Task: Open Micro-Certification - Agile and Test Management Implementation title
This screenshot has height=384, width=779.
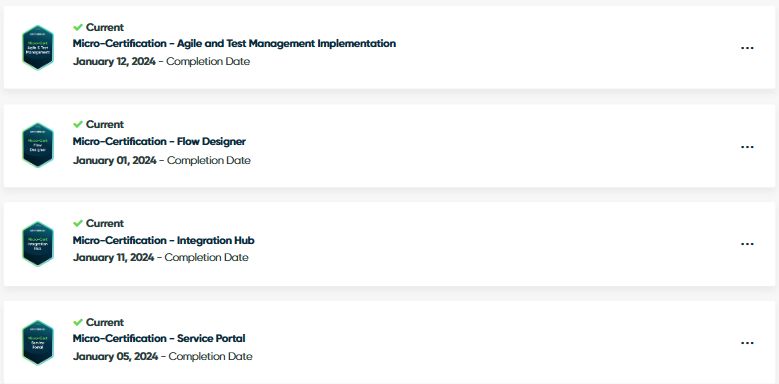Action: click(x=234, y=44)
